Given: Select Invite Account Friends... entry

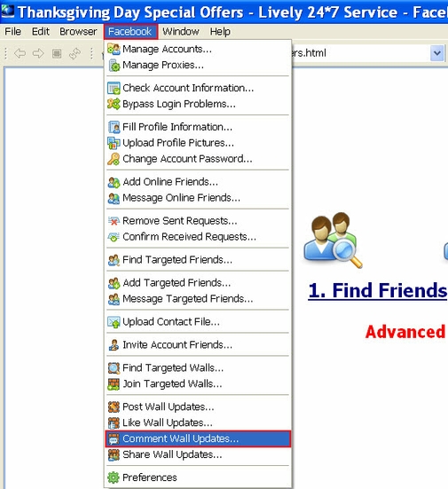Looking at the screenshot, I should coord(198,345).
